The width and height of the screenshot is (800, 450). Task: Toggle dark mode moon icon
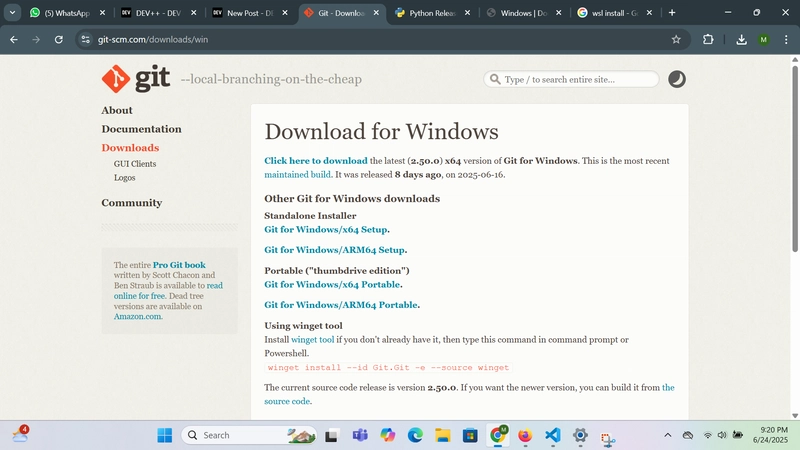(677, 79)
